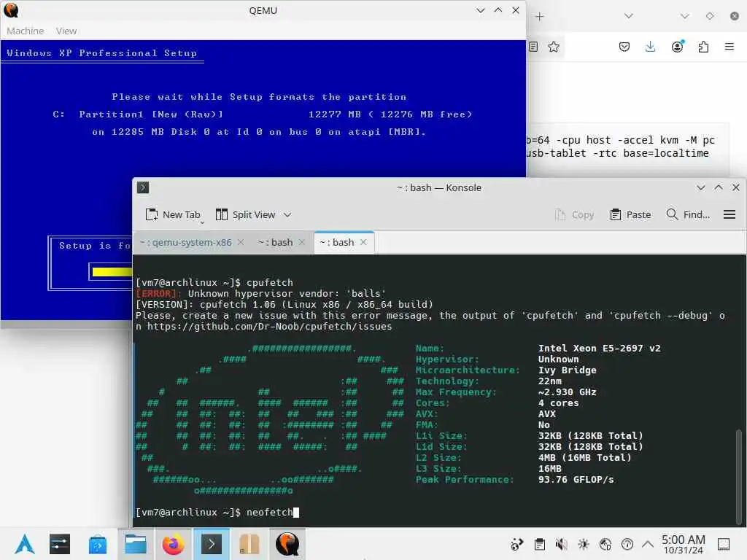Open the clipboard tray icon
Screen dimensions: 747x560
(539, 544)
